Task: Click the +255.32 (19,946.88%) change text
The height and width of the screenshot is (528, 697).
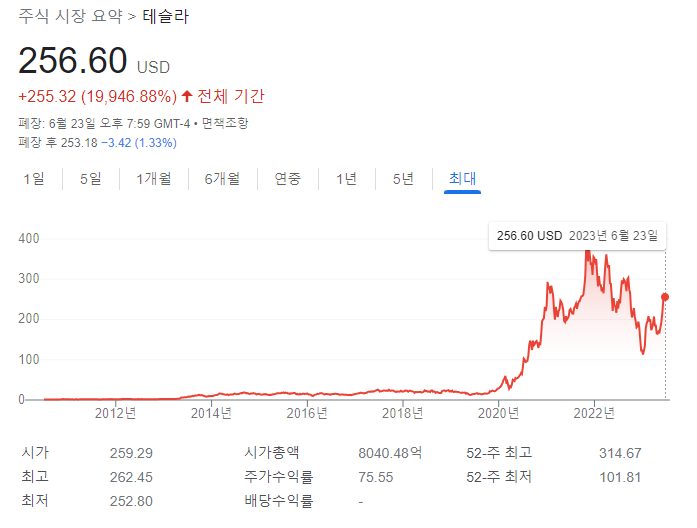Action: [98, 96]
